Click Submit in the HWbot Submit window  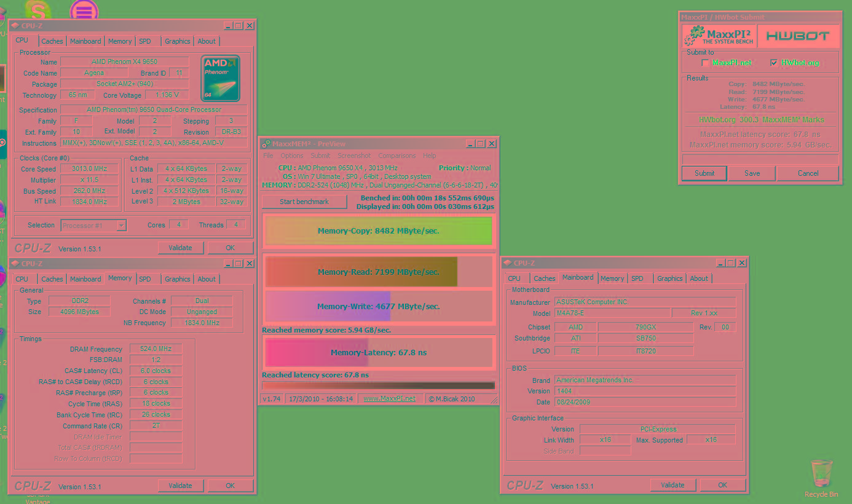tap(704, 173)
